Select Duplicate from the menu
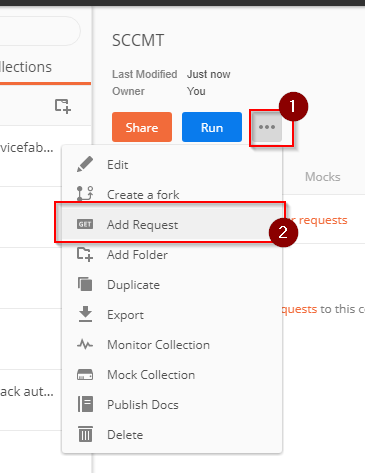 click(172, 285)
